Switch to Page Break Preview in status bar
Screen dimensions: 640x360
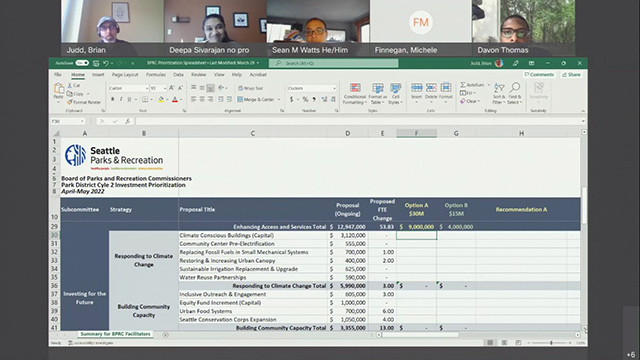[x=518, y=343]
